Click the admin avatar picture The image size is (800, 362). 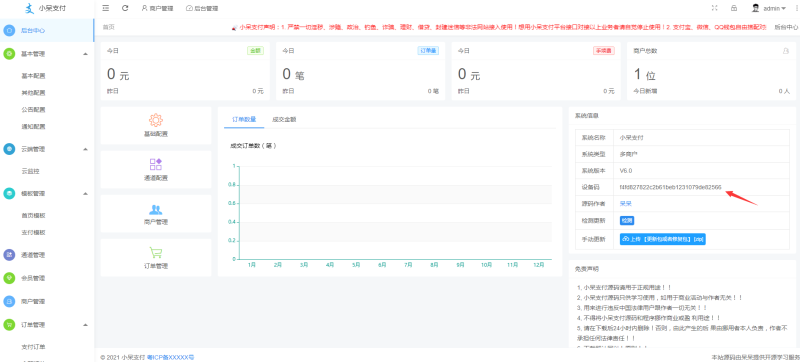pos(756,8)
